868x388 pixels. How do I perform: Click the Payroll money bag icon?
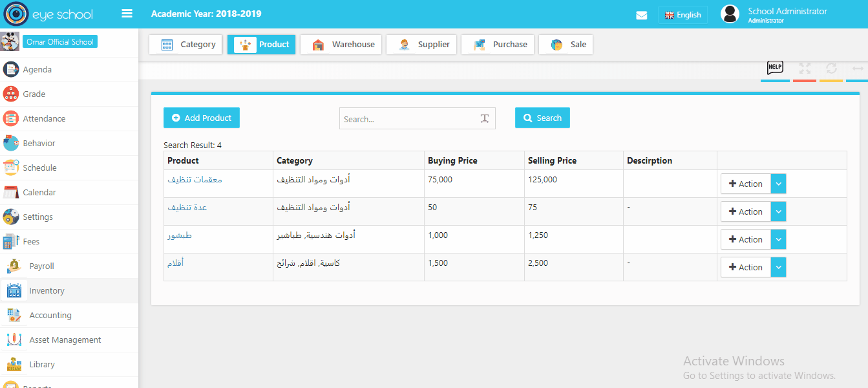14,266
